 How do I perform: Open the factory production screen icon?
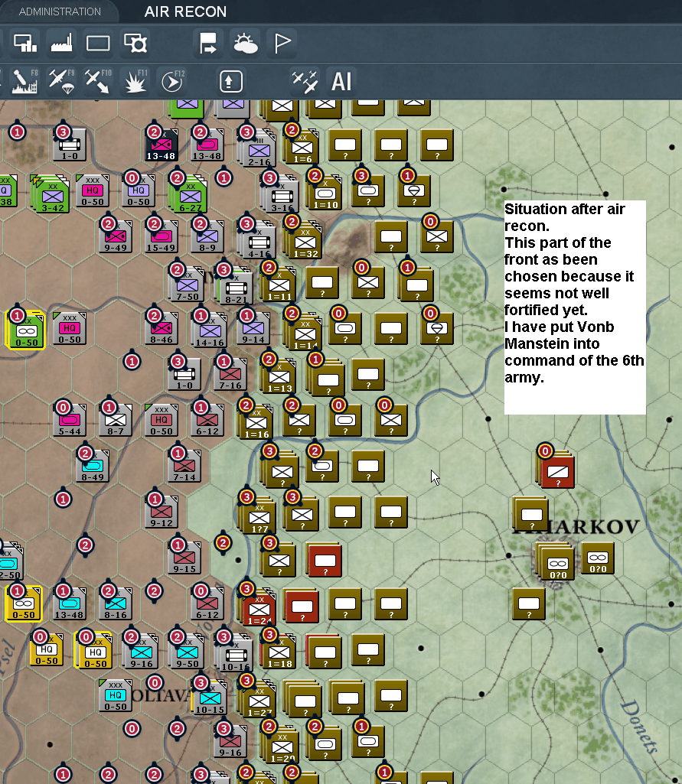pos(61,43)
